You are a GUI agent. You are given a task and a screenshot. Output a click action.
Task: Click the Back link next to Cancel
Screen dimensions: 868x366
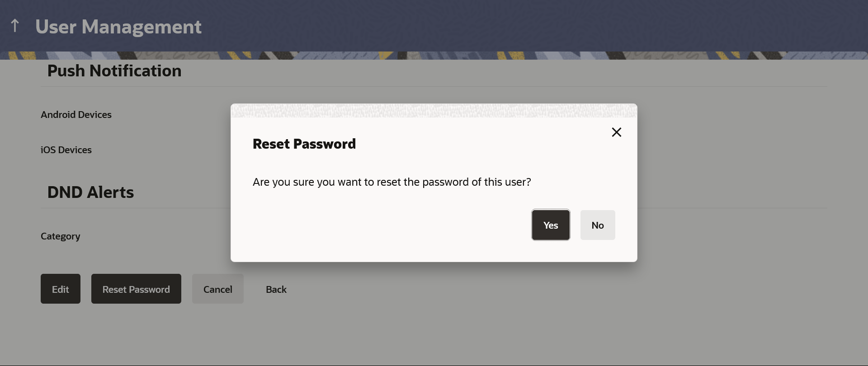[276, 289]
